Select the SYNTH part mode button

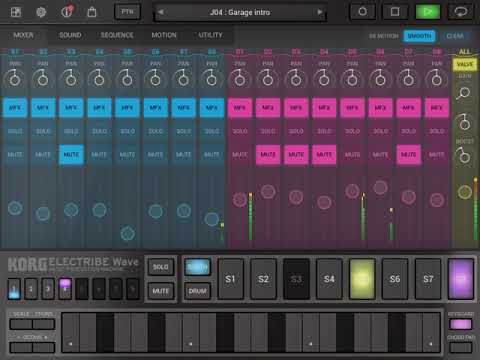click(x=197, y=267)
